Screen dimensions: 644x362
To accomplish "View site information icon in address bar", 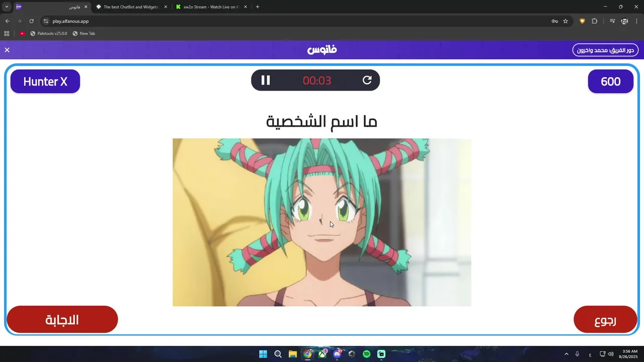I will [x=46, y=21].
